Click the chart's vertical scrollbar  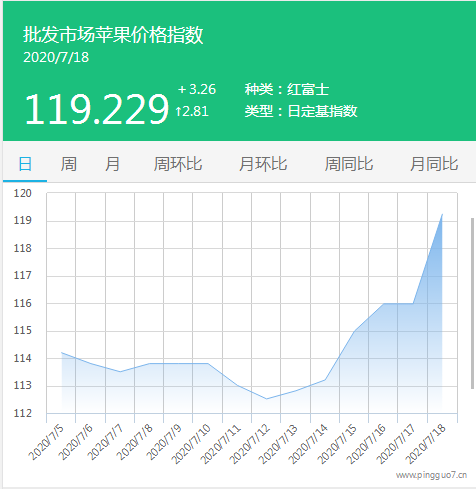coord(472,303)
